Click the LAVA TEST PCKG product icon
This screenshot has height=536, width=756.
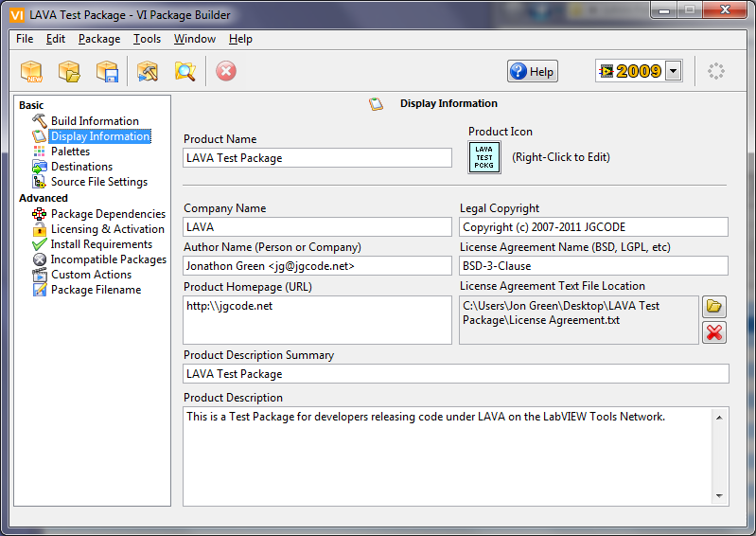(484, 157)
